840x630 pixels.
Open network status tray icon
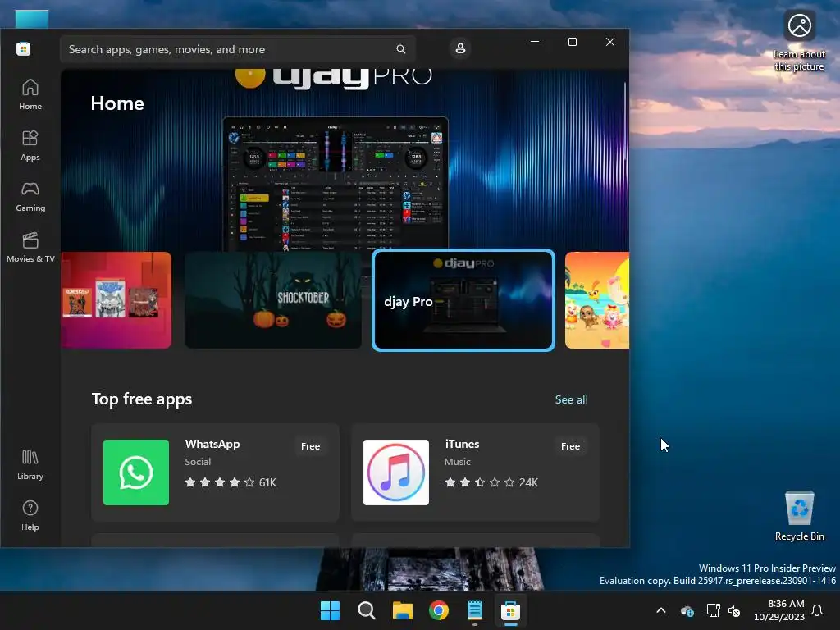click(x=713, y=610)
